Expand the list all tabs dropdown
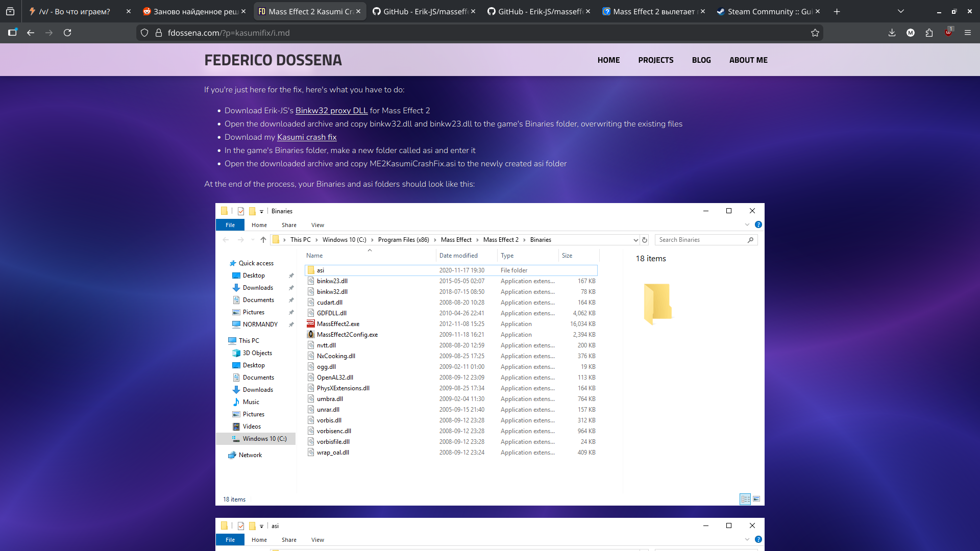This screenshot has height=551, width=980. point(901,11)
